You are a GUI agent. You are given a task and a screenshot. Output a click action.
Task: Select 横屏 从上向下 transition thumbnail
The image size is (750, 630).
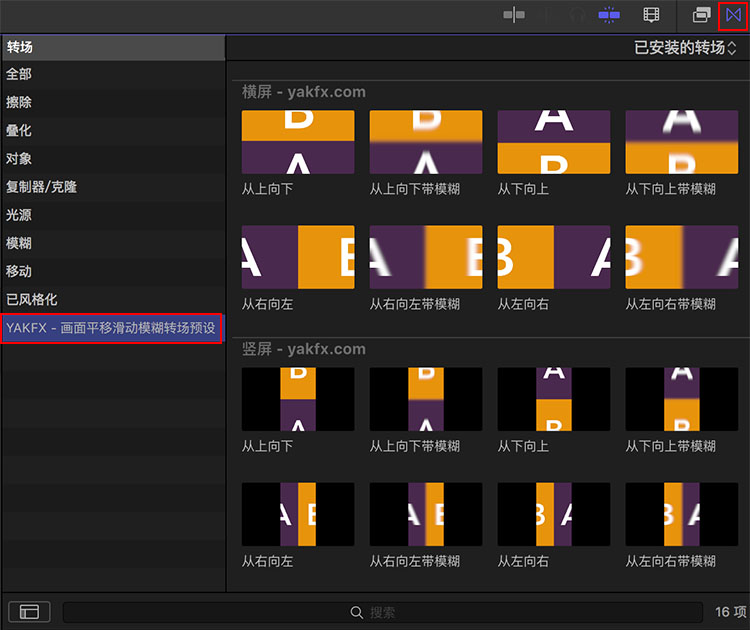tap(298, 142)
